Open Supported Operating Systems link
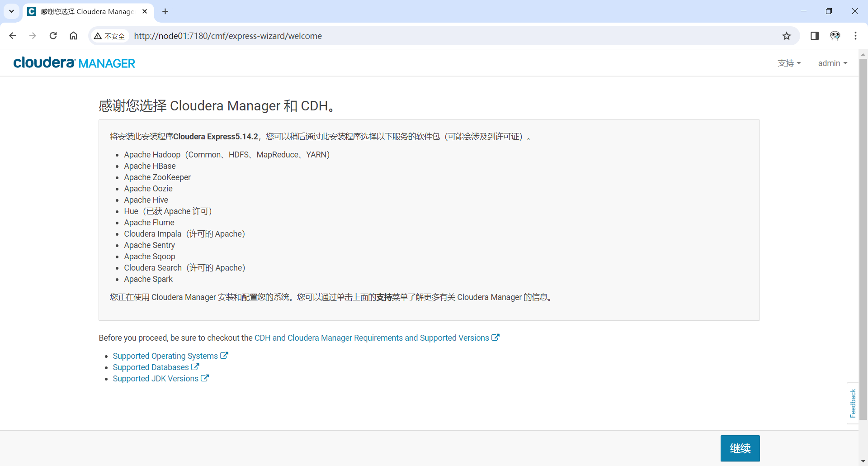The image size is (868, 466). [170, 356]
